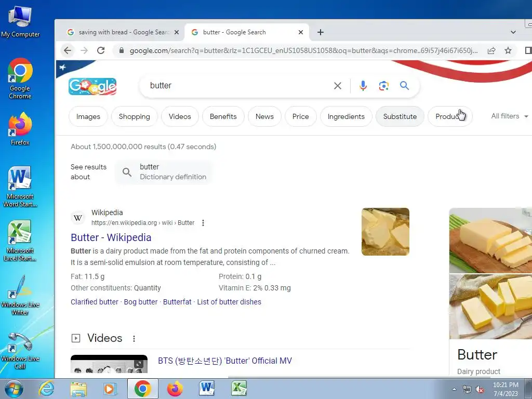Click the share page icon in address bar
The width and height of the screenshot is (532, 399).
[491, 50]
